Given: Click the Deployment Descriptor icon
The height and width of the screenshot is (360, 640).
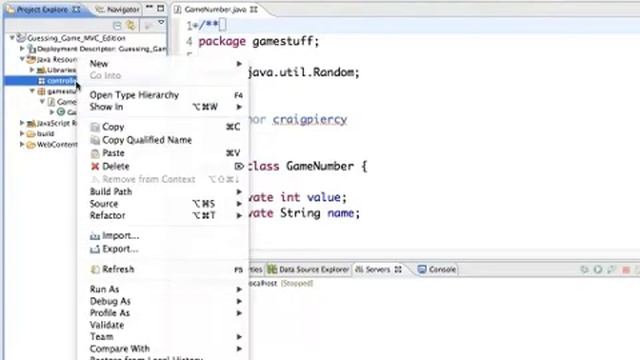Looking at the screenshot, I should (x=31, y=49).
